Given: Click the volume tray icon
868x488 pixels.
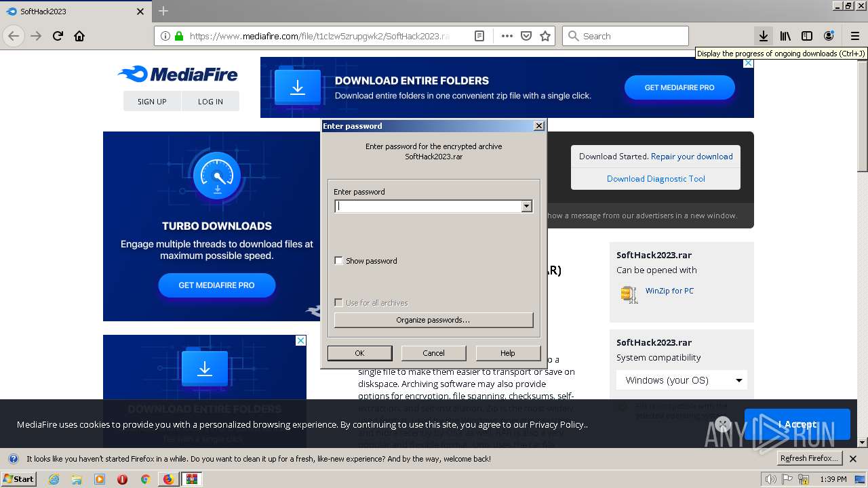Looking at the screenshot, I should point(771,479).
